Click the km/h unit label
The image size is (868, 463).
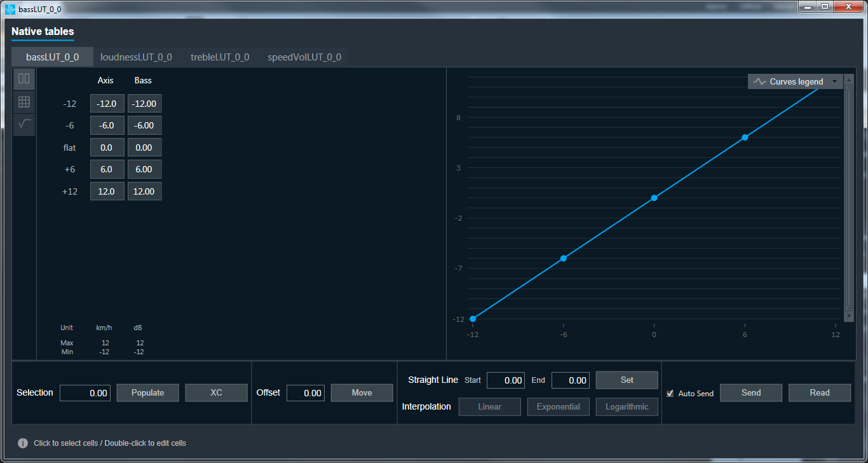click(104, 328)
